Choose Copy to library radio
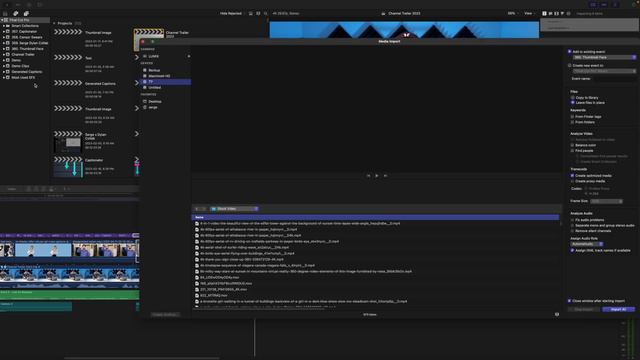This screenshot has height=360, width=640. point(573,98)
